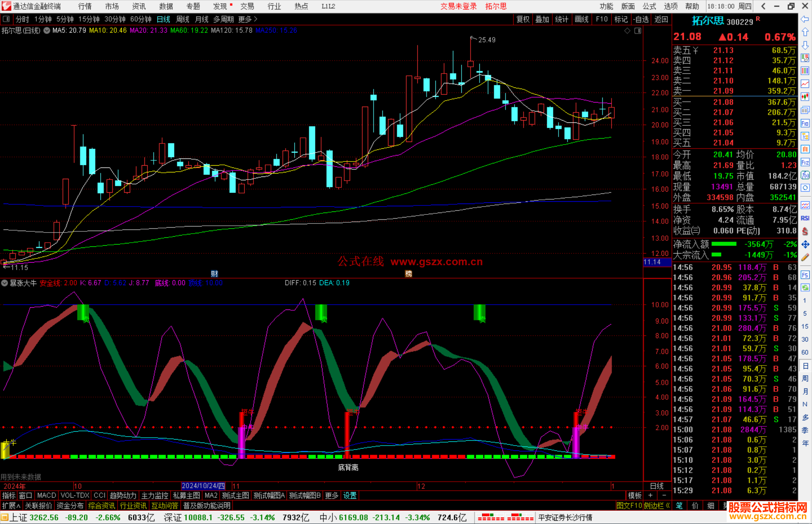812x524 pixels.
Task: Click the F12 trading sidebar icon
Action: pos(805,162)
